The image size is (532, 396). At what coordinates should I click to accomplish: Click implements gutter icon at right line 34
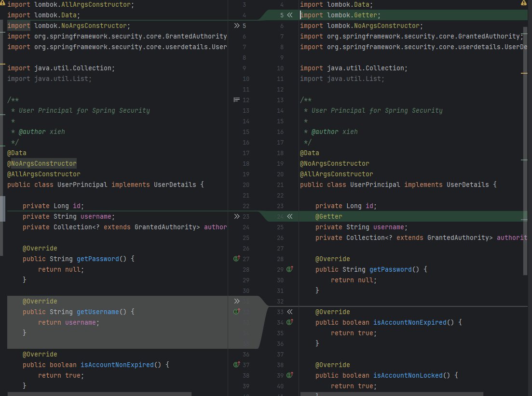290,322
